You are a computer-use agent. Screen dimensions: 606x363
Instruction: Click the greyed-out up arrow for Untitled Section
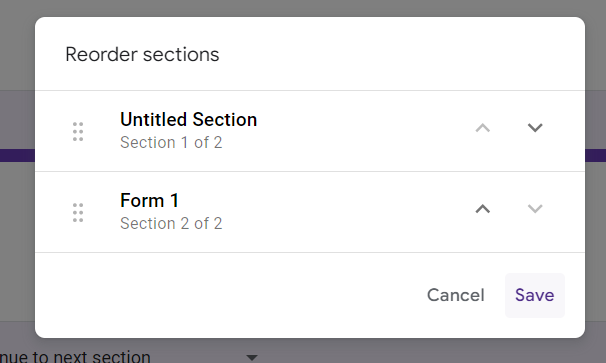click(483, 128)
